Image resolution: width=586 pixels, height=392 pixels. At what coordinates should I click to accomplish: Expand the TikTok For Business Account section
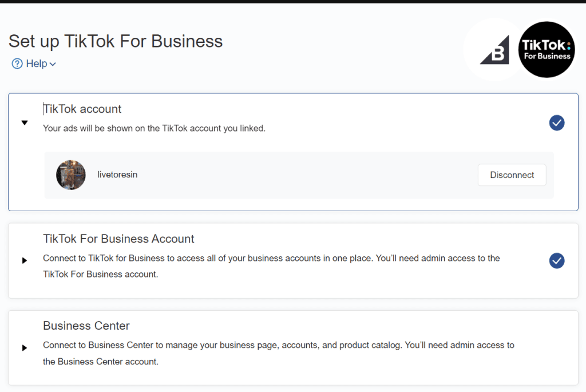[25, 260]
